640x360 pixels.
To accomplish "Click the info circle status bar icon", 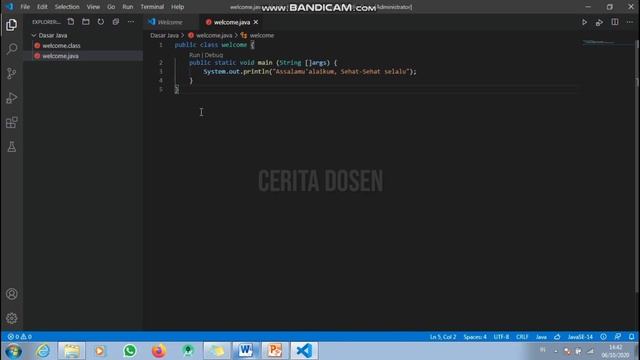I will tap(603, 337).
